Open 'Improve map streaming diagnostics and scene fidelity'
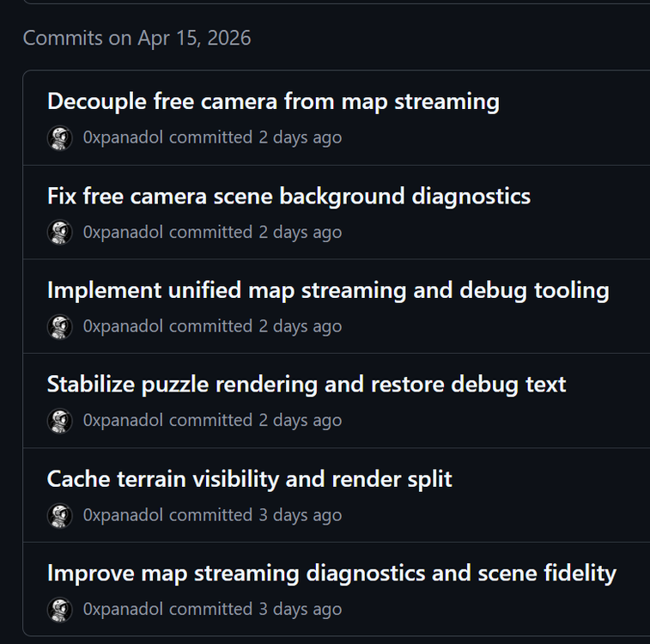Viewport: 650px width, 644px height. point(331,573)
